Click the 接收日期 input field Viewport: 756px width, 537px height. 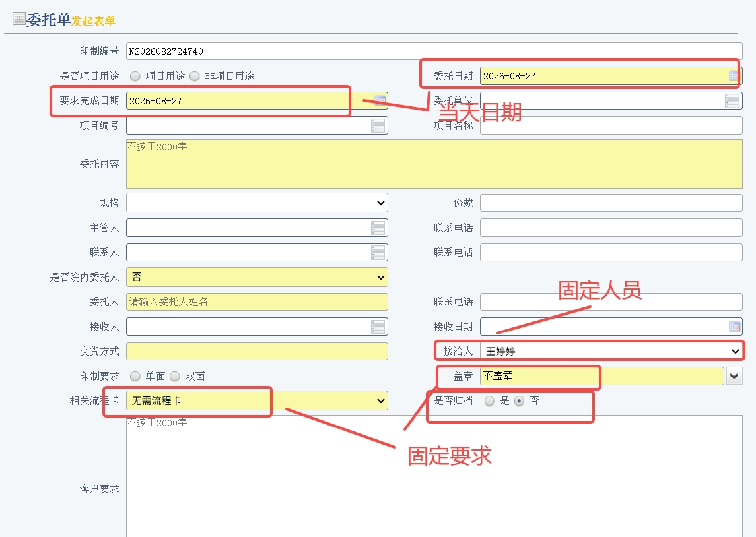point(611,327)
